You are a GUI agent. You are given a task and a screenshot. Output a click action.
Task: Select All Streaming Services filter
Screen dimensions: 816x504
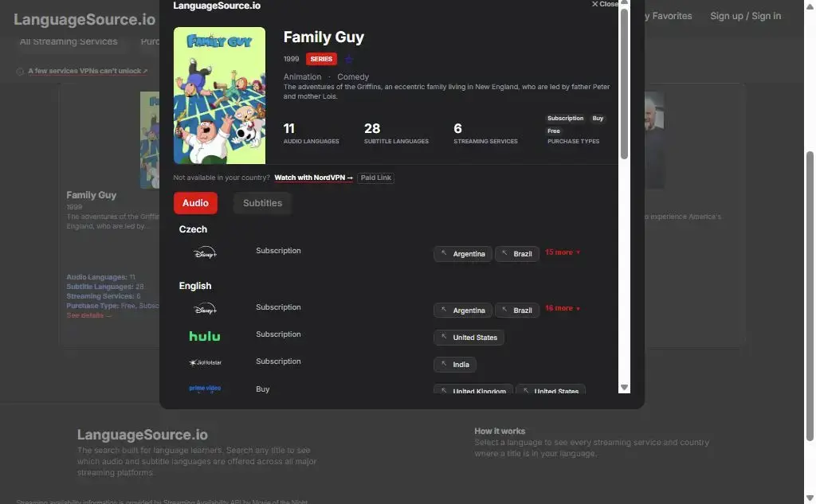[x=69, y=41]
